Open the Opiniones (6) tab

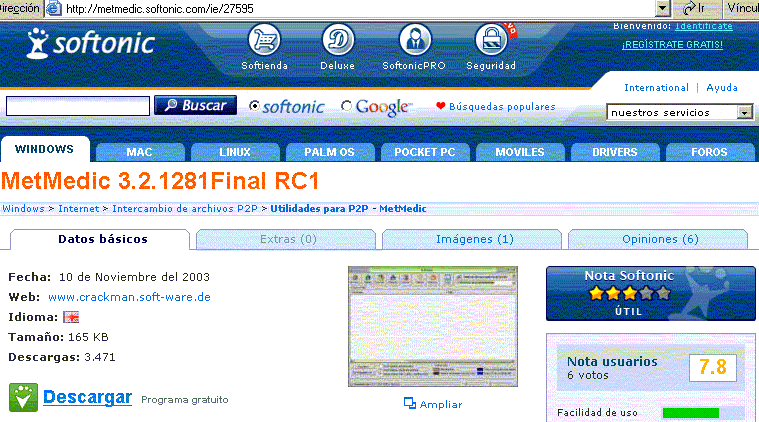tap(659, 239)
